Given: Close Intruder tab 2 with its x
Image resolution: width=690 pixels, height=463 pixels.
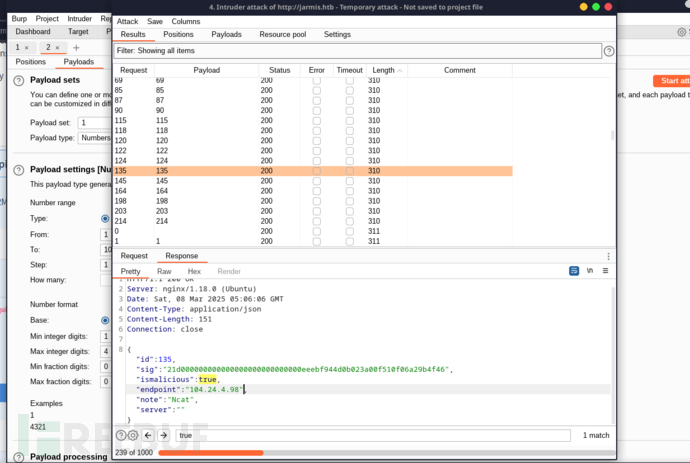Looking at the screenshot, I should [57, 48].
